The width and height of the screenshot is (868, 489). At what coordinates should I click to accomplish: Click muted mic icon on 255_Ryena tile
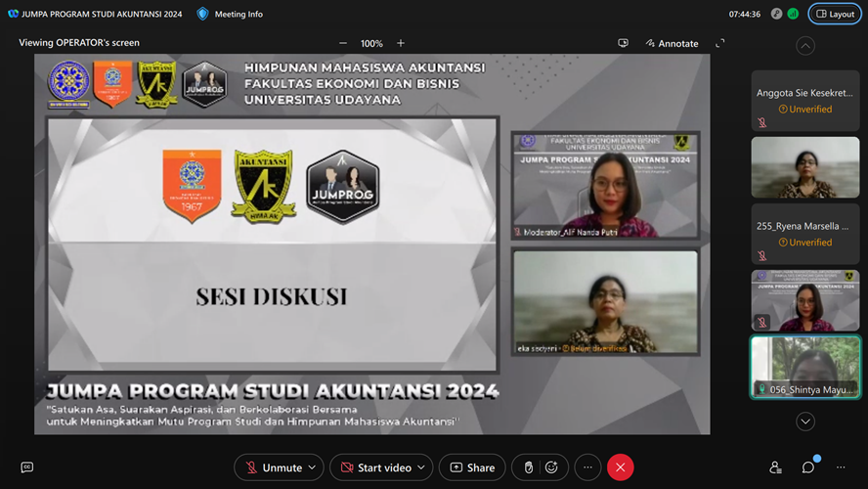[762, 255]
